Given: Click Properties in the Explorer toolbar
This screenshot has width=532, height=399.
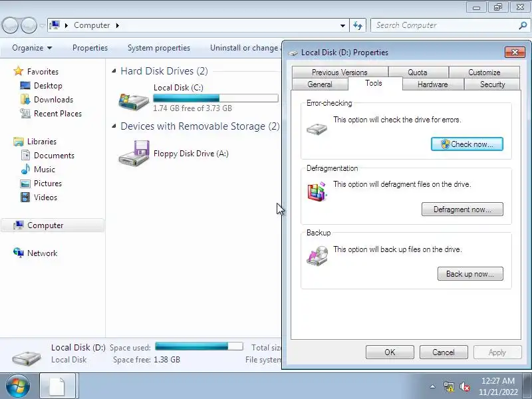Looking at the screenshot, I should click(90, 48).
